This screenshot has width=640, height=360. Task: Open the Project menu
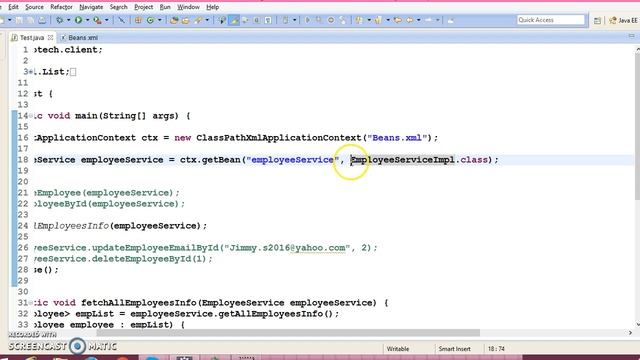[144, 7]
